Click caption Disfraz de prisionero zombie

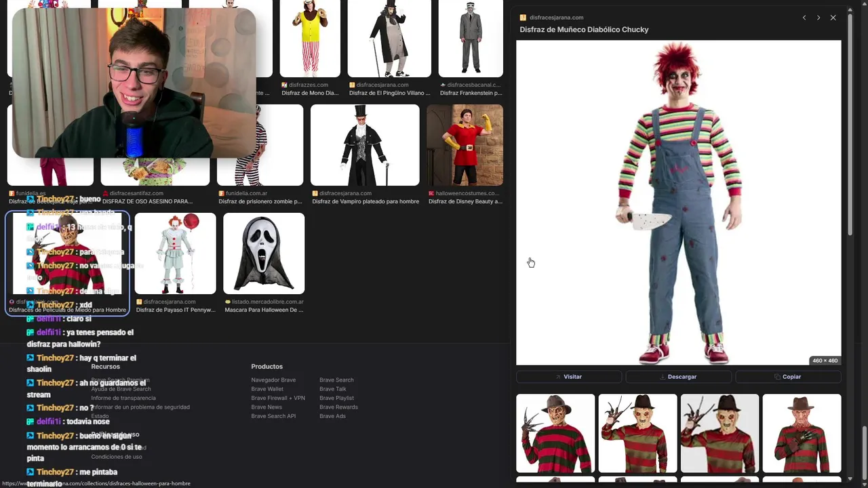pos(260,201)
